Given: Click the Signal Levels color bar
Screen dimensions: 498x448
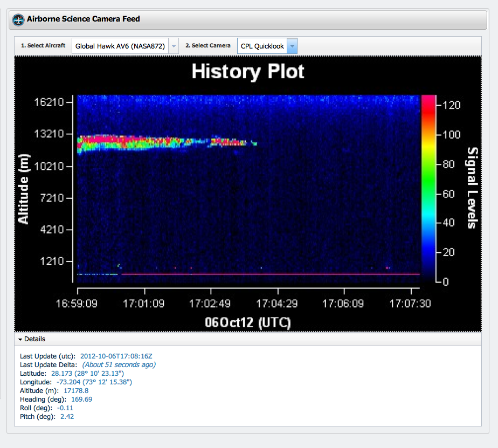Looking at the screenshot, I should (x=428, y=188).
